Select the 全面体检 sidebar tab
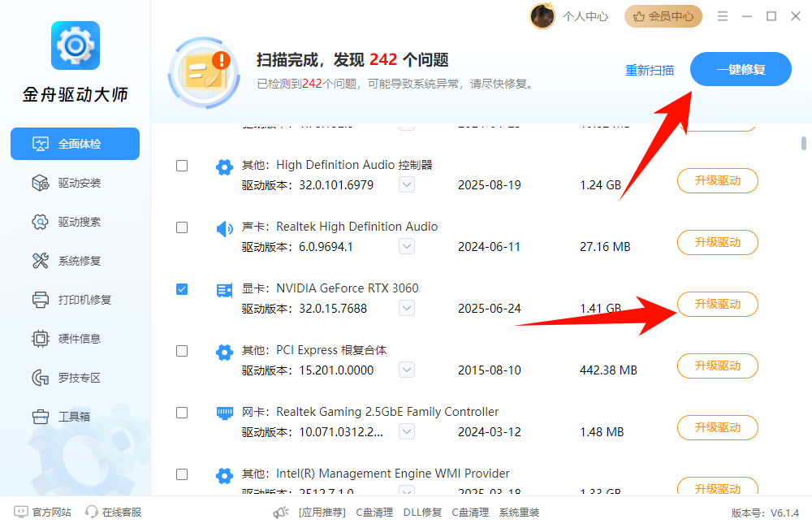 [x=75, y=144]
